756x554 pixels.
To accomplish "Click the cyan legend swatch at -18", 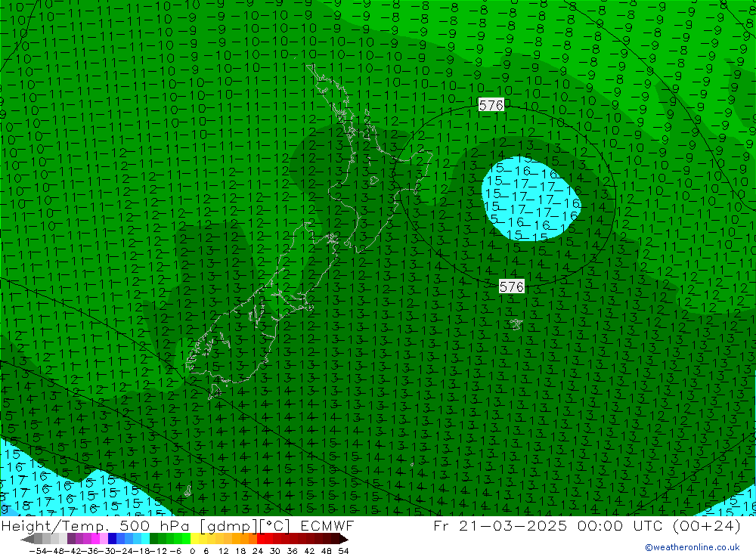I will pos(145,538).
